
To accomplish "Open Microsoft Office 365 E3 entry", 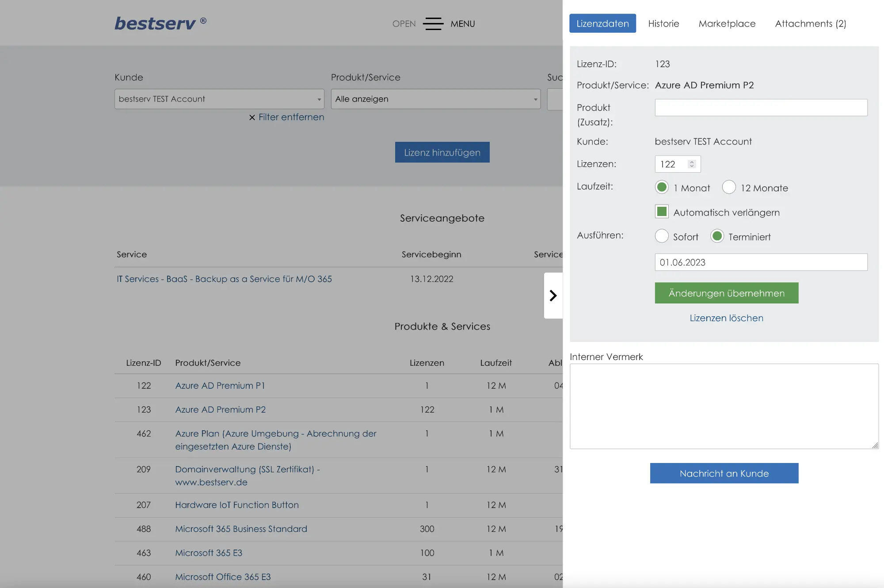I will [223, 577].
